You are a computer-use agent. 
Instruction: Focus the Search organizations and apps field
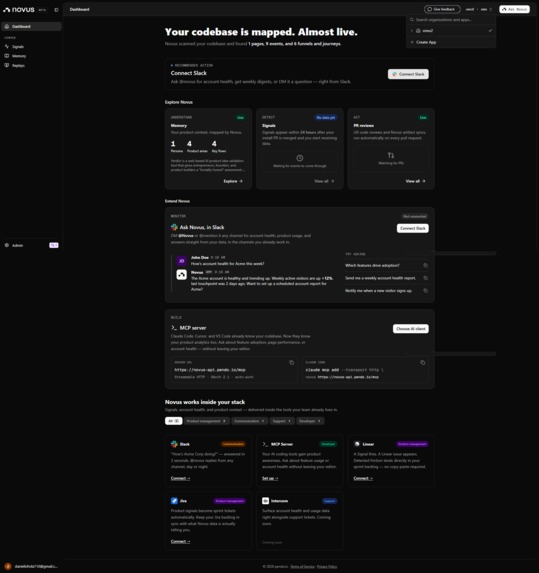click(451, 20)
